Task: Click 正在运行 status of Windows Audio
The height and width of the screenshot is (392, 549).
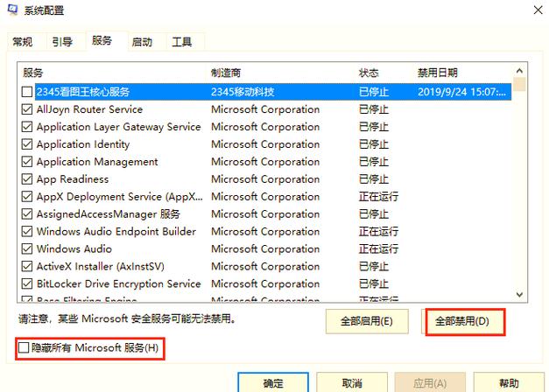Action: (378, 248)
